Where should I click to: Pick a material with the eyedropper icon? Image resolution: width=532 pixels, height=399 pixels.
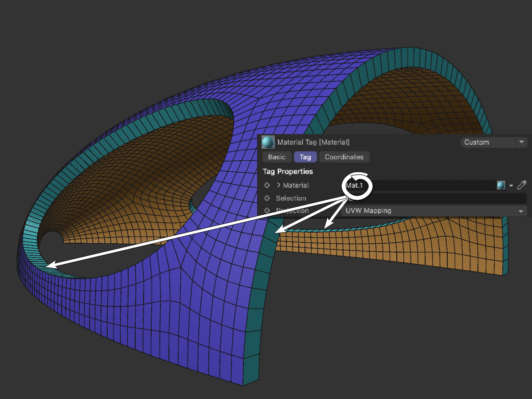(x=522, y=185)
